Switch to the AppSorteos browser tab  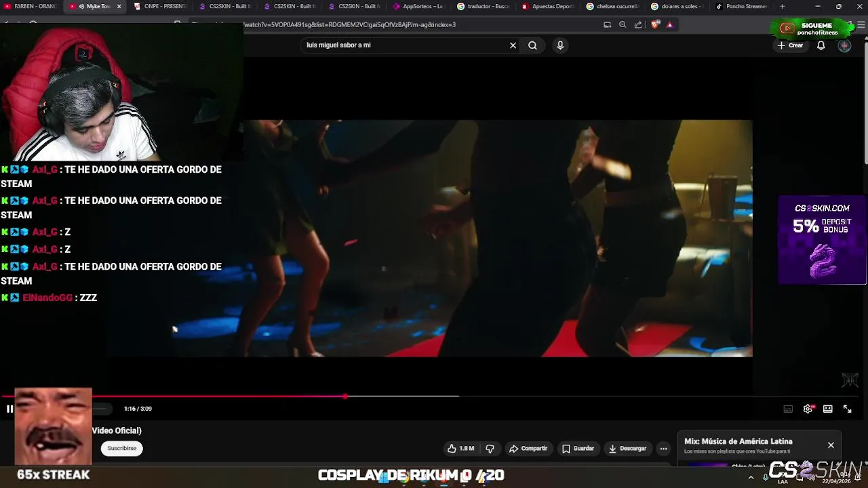tap(418, 6)
